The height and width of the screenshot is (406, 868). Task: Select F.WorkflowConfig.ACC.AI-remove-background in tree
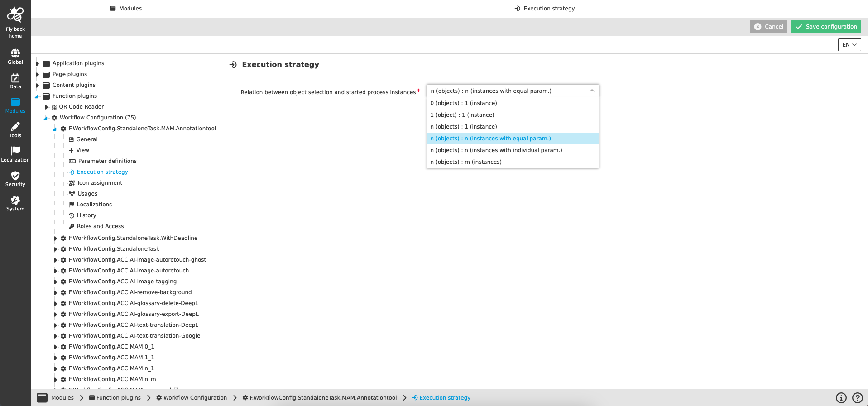[x=130, y=292]
